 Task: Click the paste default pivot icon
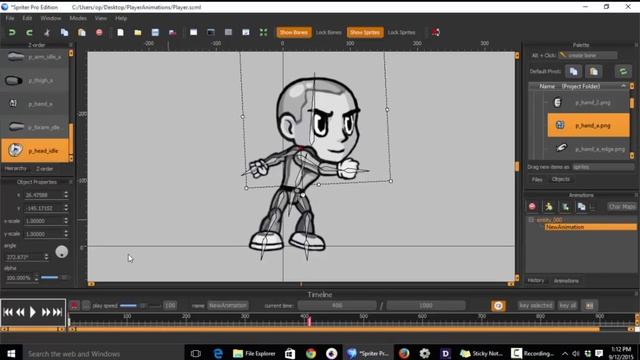tap(593, 71)
